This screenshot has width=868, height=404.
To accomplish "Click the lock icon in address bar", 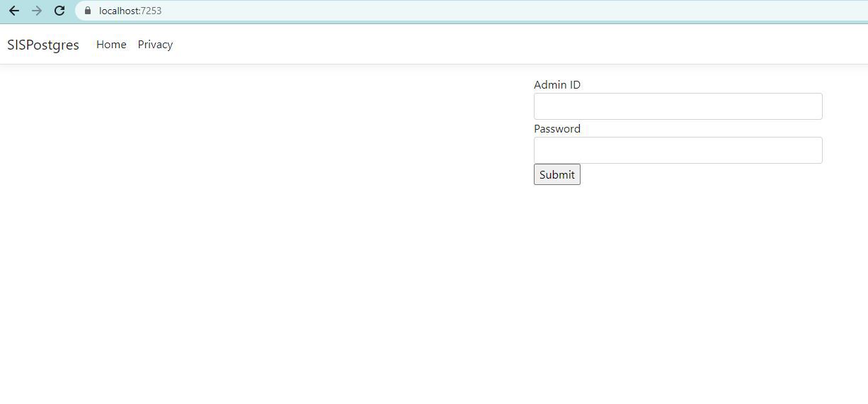I will [x=88, y=11].
